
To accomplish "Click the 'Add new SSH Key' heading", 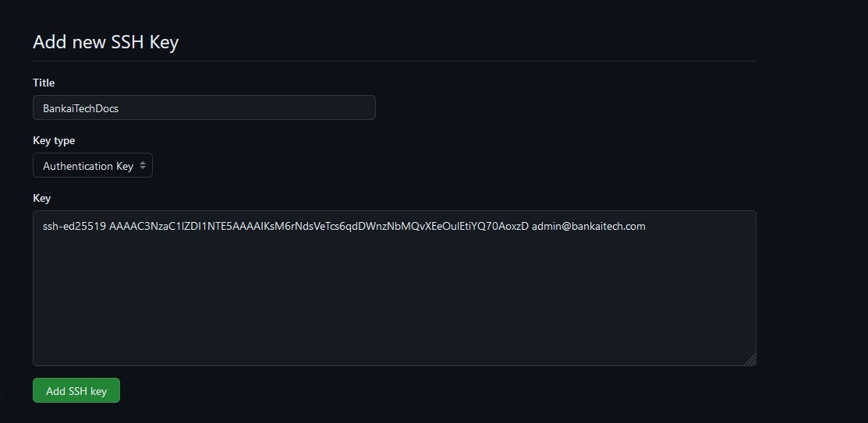I will point(105,42).
